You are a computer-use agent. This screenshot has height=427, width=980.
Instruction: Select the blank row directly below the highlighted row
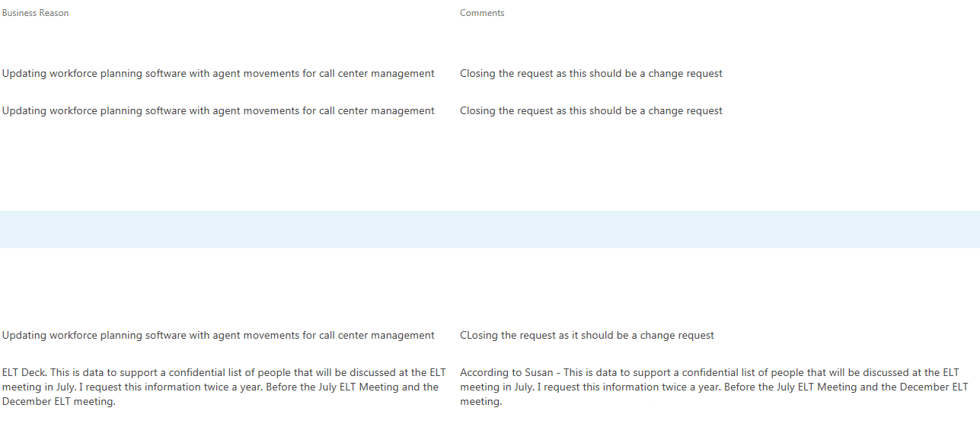click(x=490, y=266)
